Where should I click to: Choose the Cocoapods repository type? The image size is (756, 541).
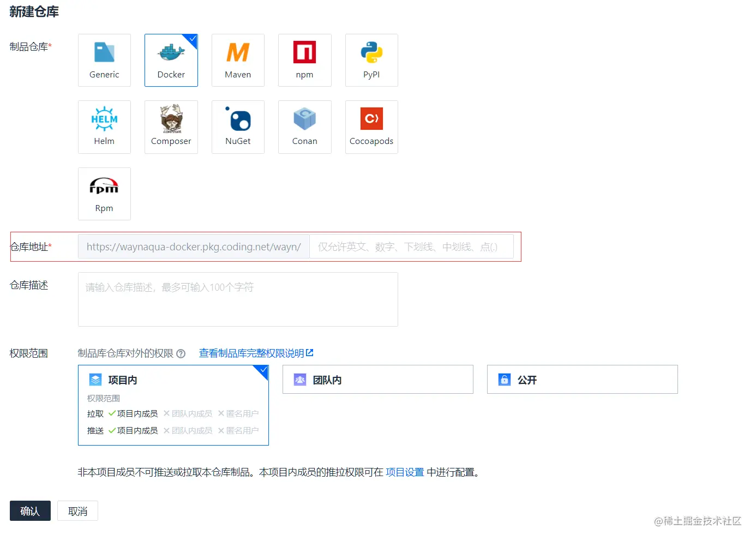pyautogui.click(x=371, y=127)
